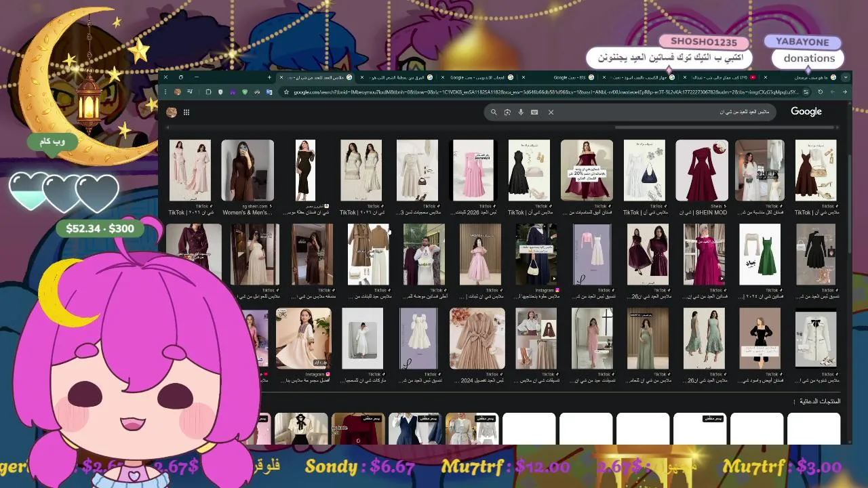Click the SHOSHO1235 chat username
The image size is (868, 488).
click(703, 42)
